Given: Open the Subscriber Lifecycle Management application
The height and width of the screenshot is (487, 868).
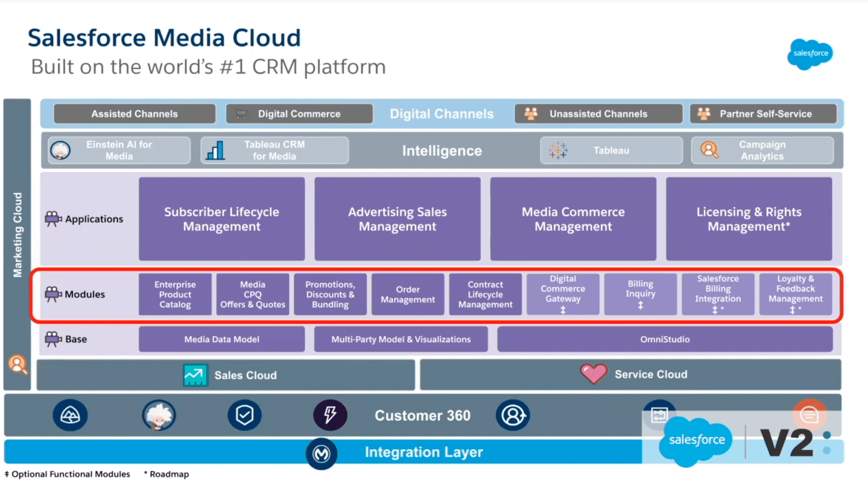Looking at the screenshot, I should [x=220, y=218].
